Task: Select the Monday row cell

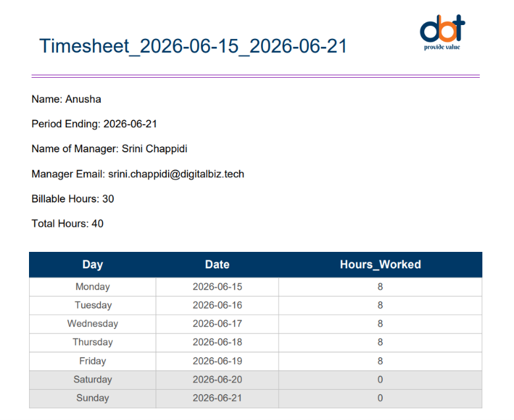Action: pyautogui.click(x=93, y=287)
